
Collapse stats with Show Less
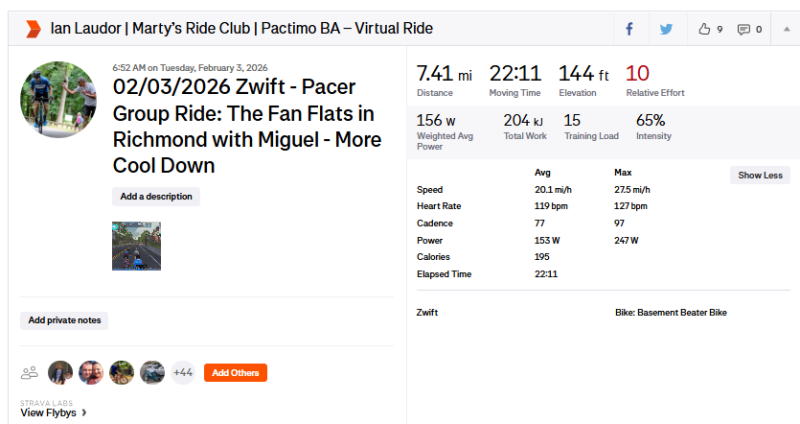click(x=760, y=175)
